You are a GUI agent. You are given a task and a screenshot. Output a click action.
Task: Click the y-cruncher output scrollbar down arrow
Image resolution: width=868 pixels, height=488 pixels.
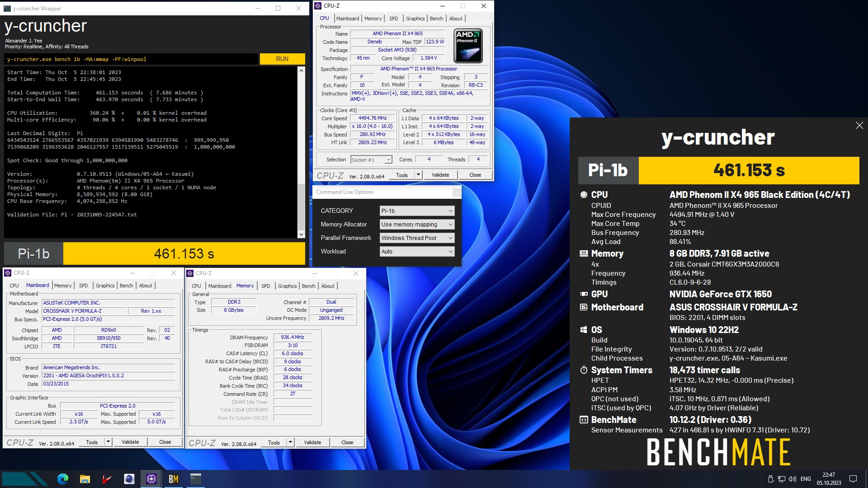[301, 234]
